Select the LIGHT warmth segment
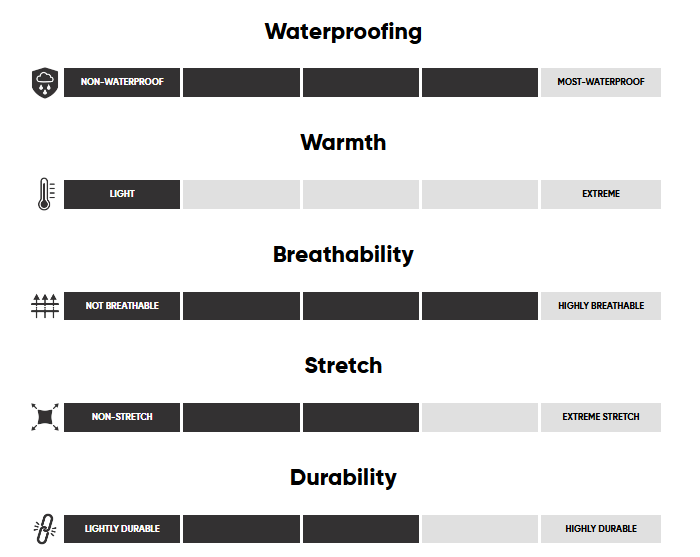The image size is (700, 557). pos(122,194)
